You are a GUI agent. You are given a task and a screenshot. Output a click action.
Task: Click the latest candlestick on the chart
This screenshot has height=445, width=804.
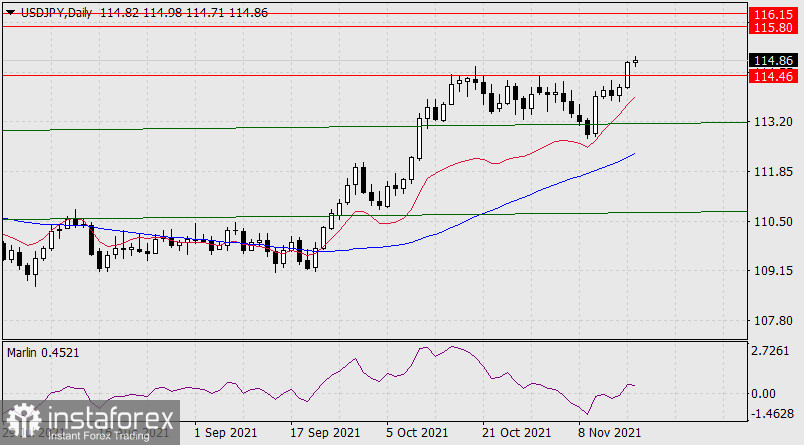coord(636,60)
